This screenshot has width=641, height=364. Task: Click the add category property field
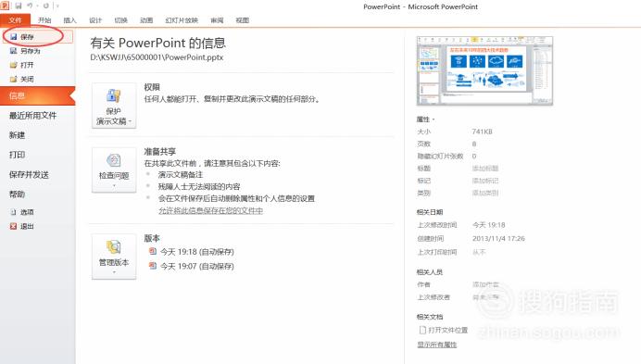point(485,193)
